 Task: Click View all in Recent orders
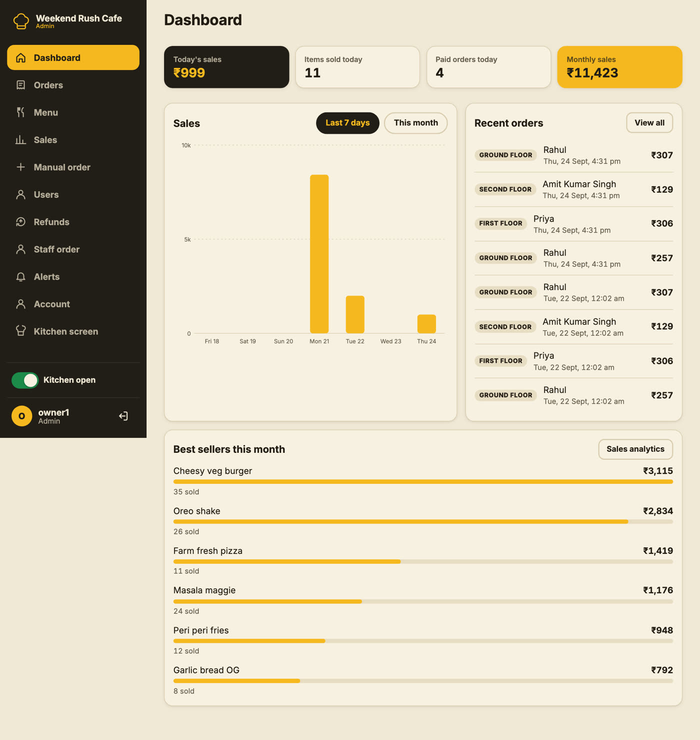click(649, 123)
